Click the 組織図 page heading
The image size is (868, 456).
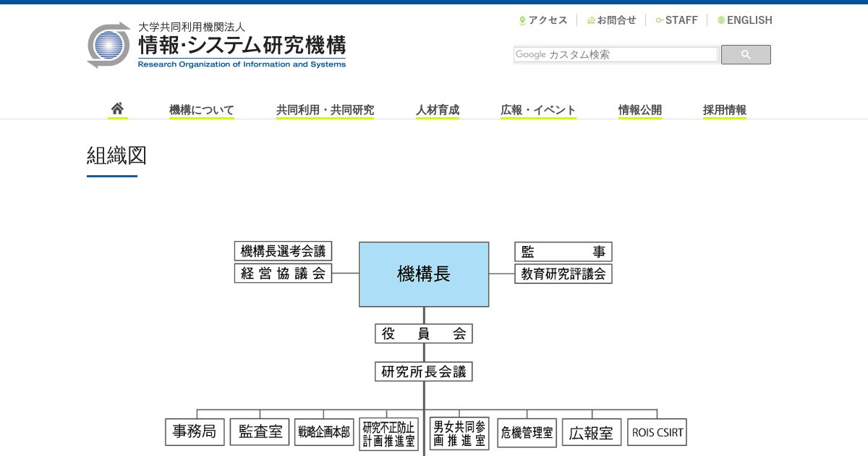116,156
